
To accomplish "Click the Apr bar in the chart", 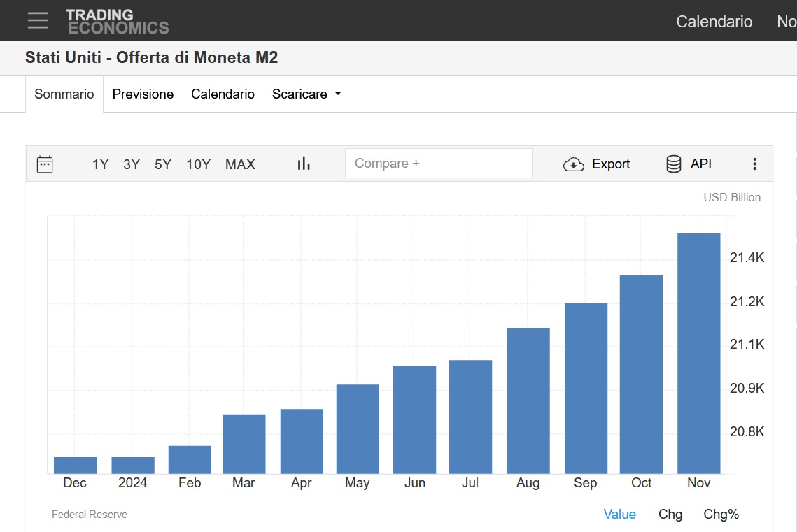I will (302, 441).
